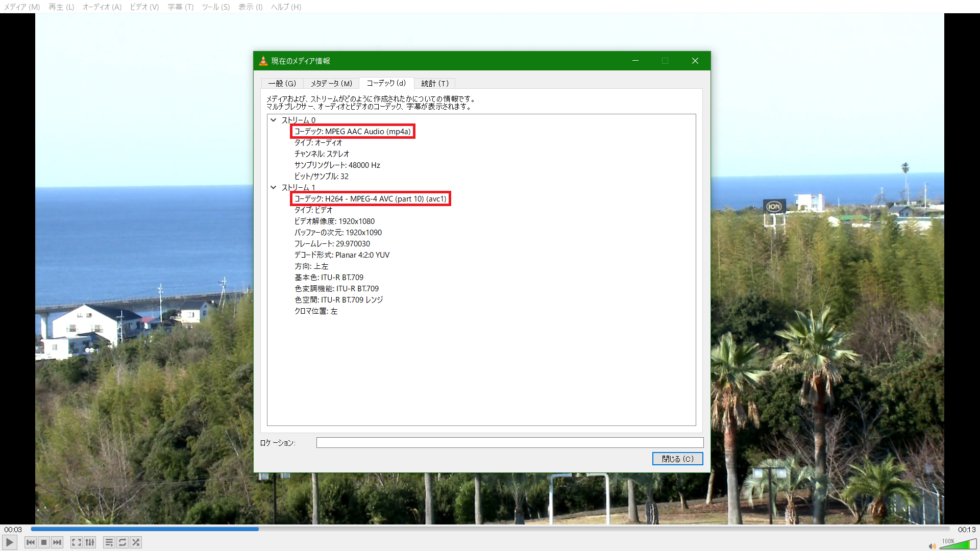This screenshot has height=551, width=980.
Task: Toggle fullscreen video icon
Action: (x=77, y=542)
